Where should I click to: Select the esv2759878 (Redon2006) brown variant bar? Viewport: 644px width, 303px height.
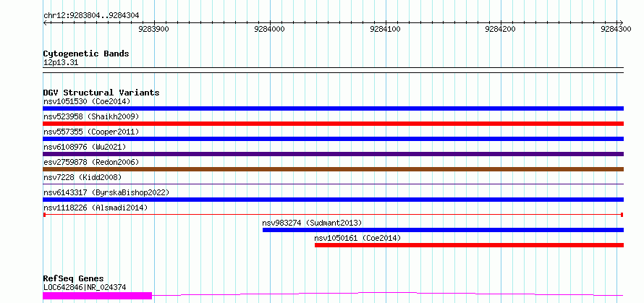coord(333,169)
